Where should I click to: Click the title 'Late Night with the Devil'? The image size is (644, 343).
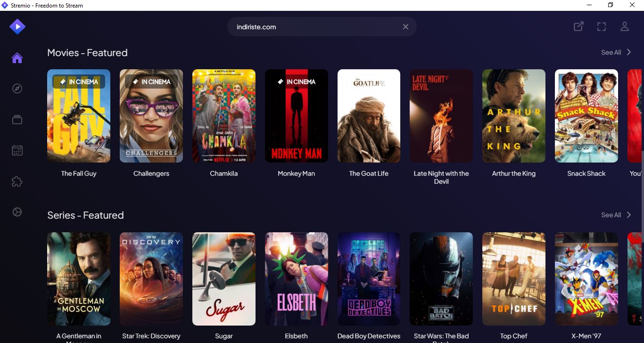(441, 177)
